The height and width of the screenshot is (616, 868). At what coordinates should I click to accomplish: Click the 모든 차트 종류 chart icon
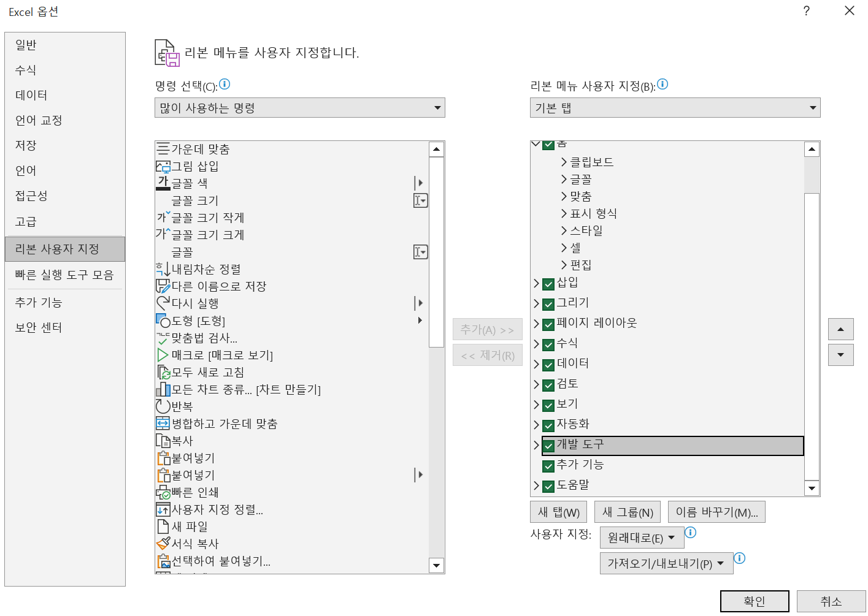[163, 389]
